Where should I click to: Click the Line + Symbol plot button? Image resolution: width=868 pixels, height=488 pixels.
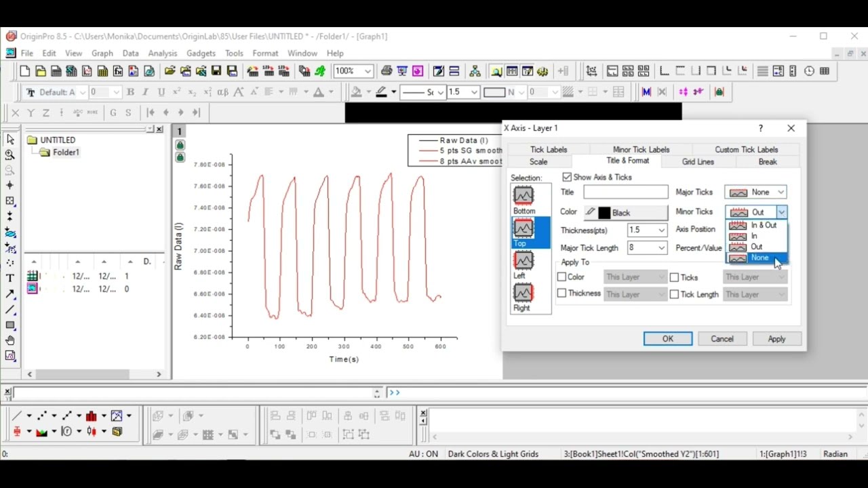[67, 415]
